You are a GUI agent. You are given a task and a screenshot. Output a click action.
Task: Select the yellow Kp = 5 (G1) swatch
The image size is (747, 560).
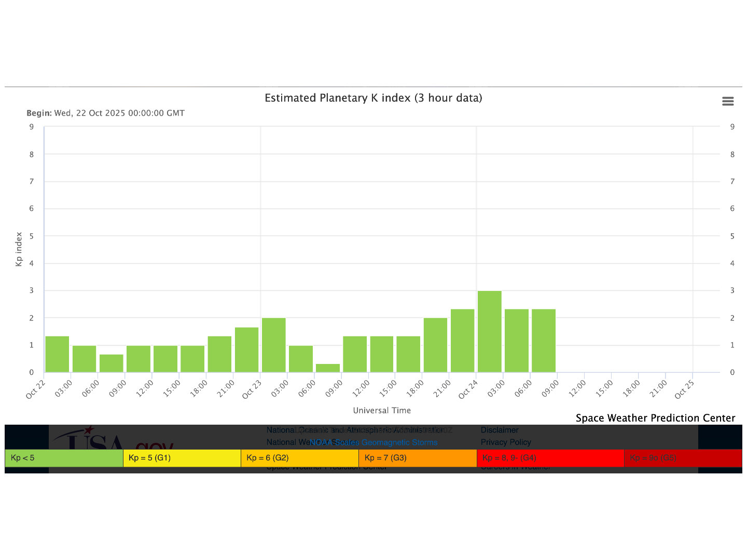coord(182,458)
